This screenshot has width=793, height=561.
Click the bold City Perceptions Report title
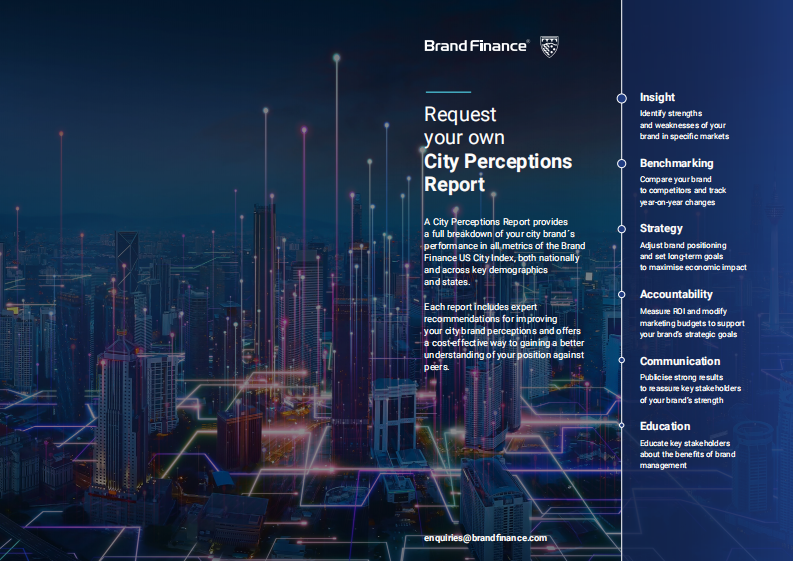tap(497, 172)
